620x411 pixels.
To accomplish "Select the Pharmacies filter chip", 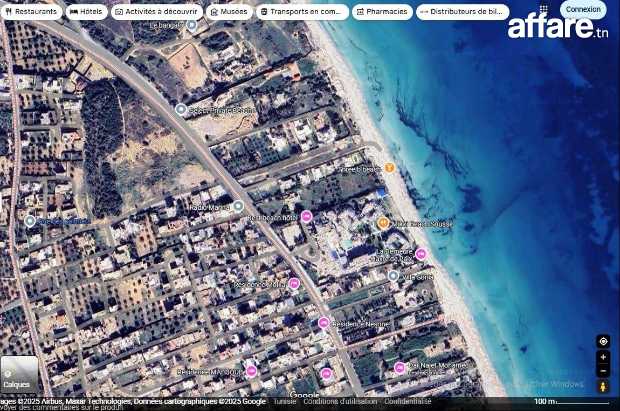I will 382,12.
